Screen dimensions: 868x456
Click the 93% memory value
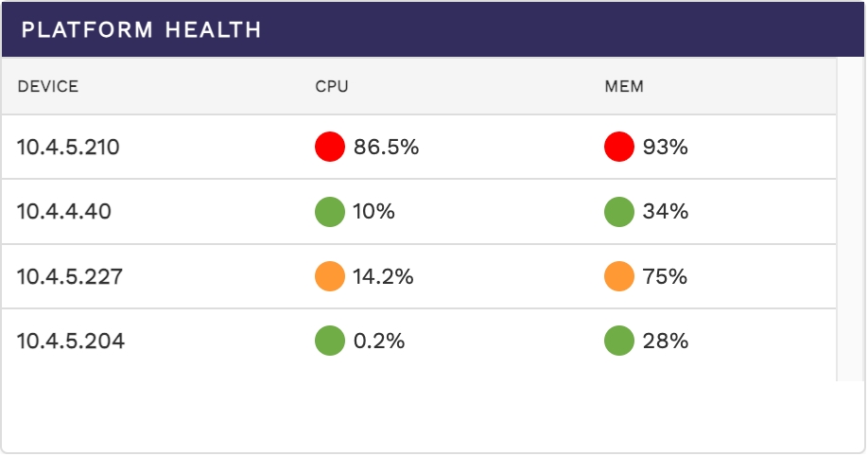665,147
